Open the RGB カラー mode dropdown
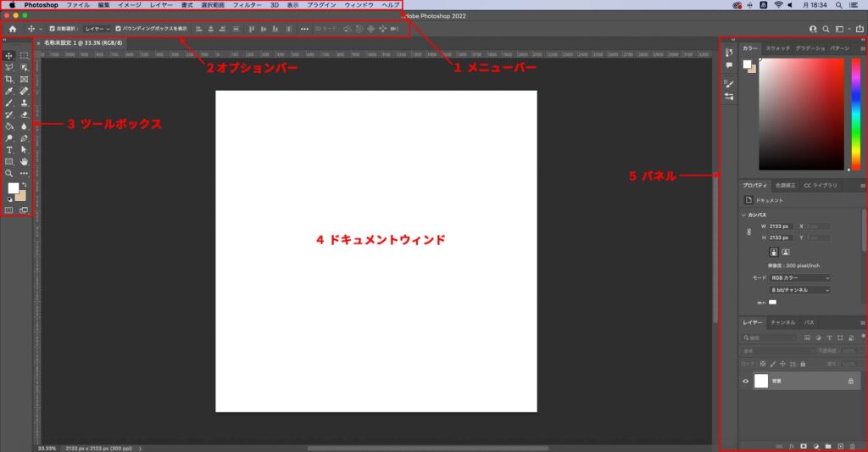 pos(800,278)
